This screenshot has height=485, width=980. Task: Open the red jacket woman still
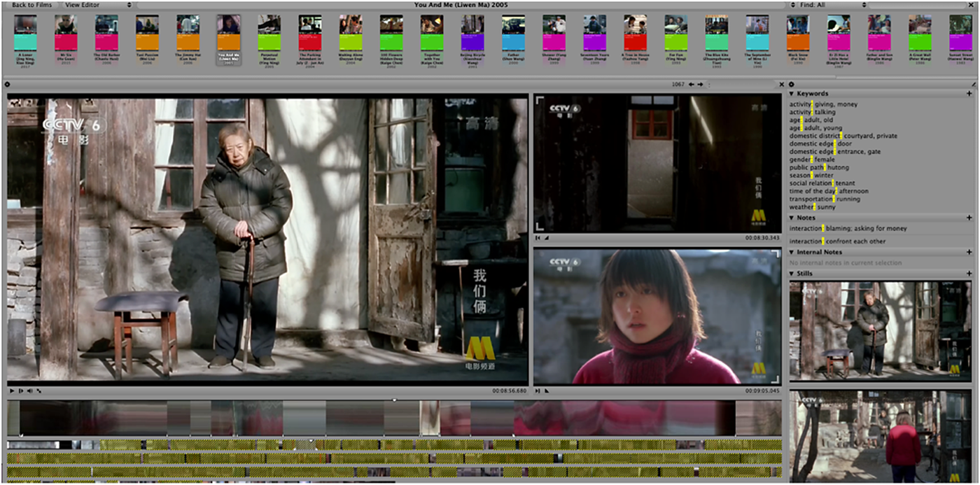881,437
